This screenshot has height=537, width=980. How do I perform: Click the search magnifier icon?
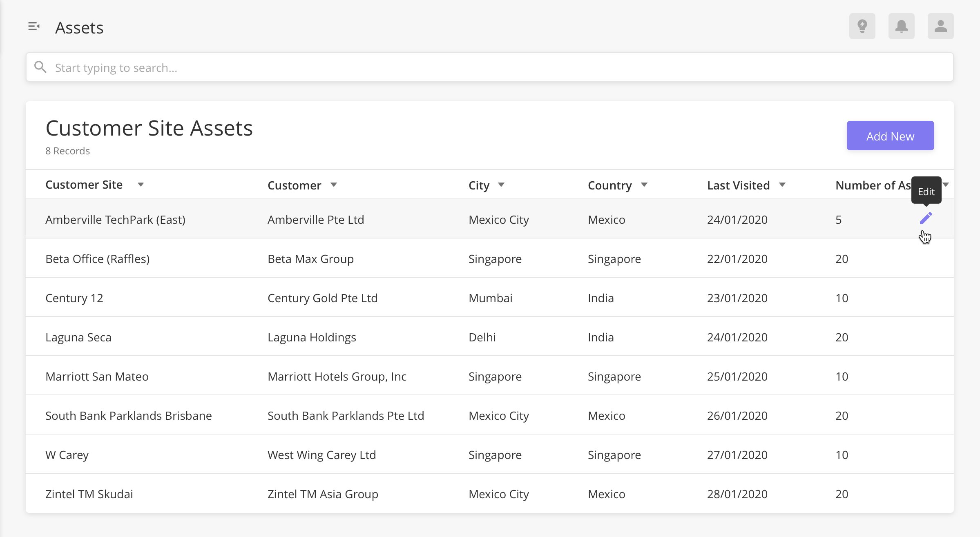coord(40,67)
